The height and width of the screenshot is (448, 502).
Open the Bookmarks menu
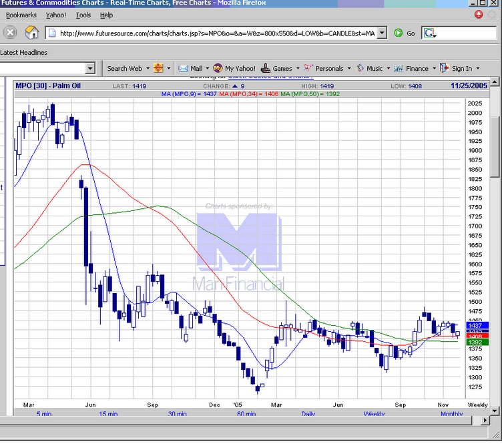pyautogui.click(x=21, y=15)
